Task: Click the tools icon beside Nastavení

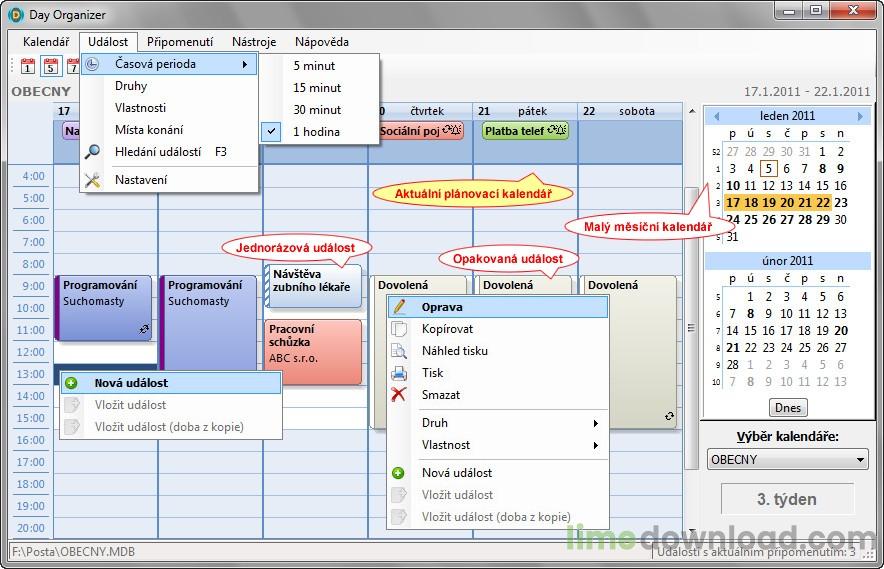Action: coord(92,180)
